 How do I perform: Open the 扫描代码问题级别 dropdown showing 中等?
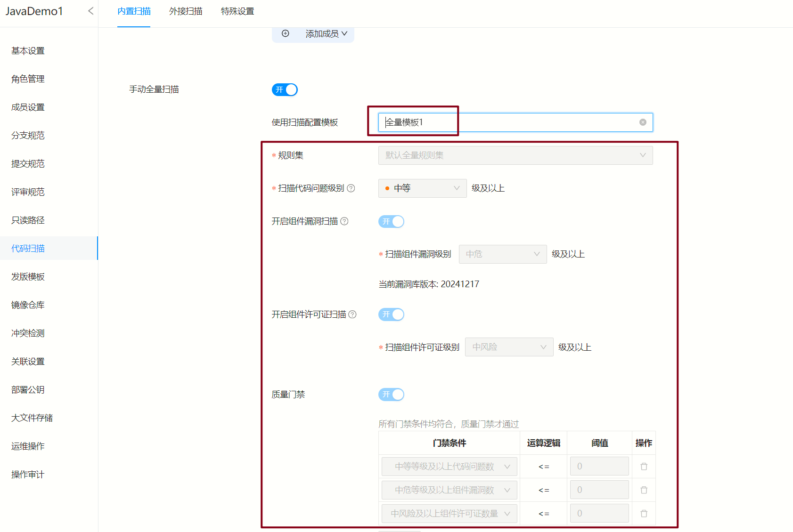[x=422, y=188]
